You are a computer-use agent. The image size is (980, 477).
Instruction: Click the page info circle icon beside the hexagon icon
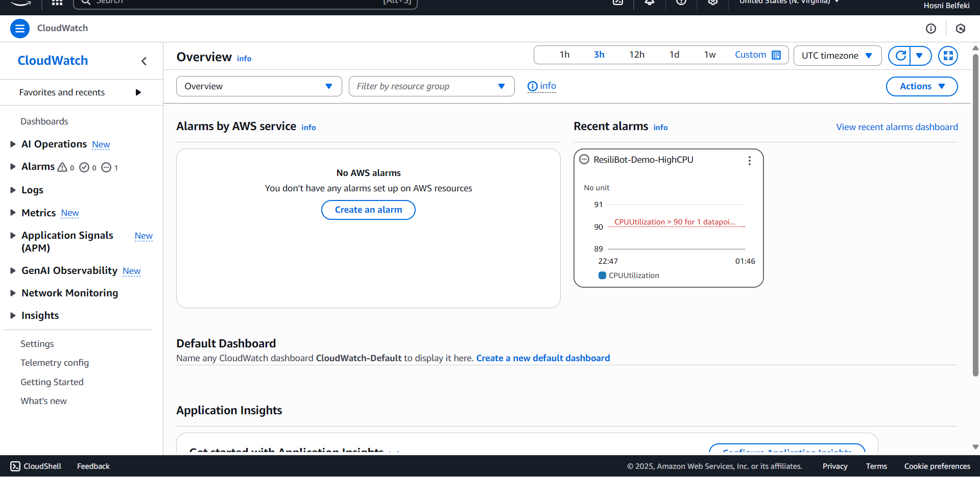(x=931, y=29)
